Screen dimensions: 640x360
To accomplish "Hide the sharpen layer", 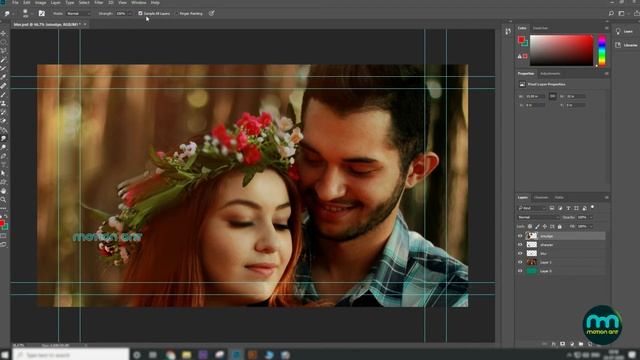I will [x=520, y=244].
